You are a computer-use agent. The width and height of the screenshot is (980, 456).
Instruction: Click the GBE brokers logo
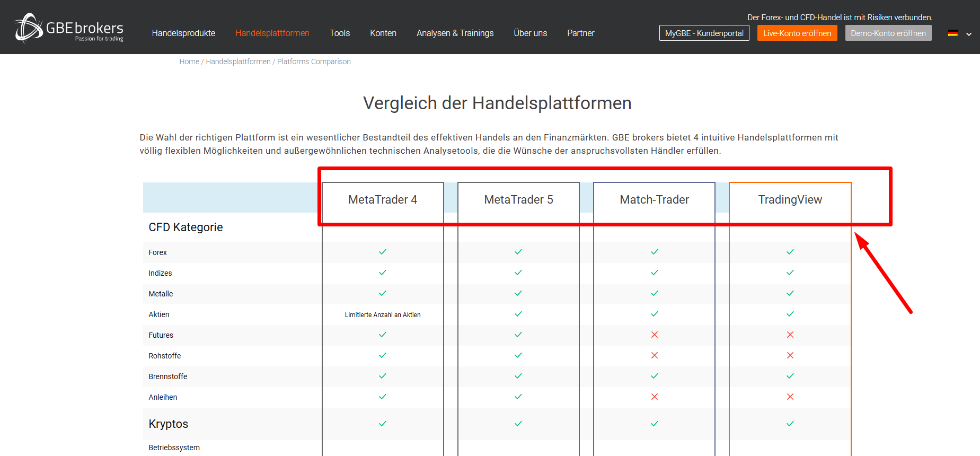click(x=69, y=28)
